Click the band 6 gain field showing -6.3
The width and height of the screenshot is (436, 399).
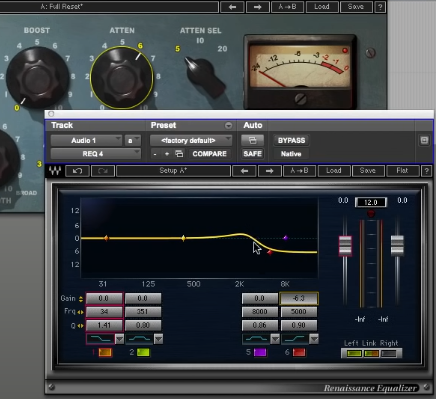(299, 298)
